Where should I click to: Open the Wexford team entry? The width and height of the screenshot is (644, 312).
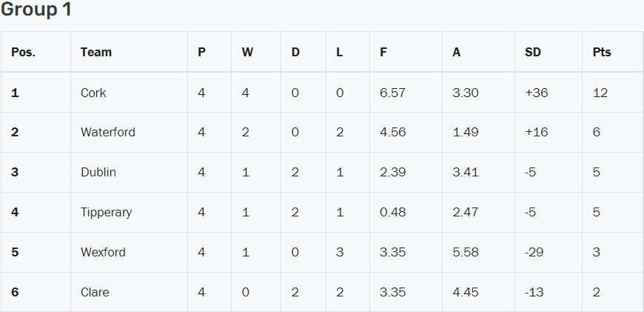click(103, 252)
